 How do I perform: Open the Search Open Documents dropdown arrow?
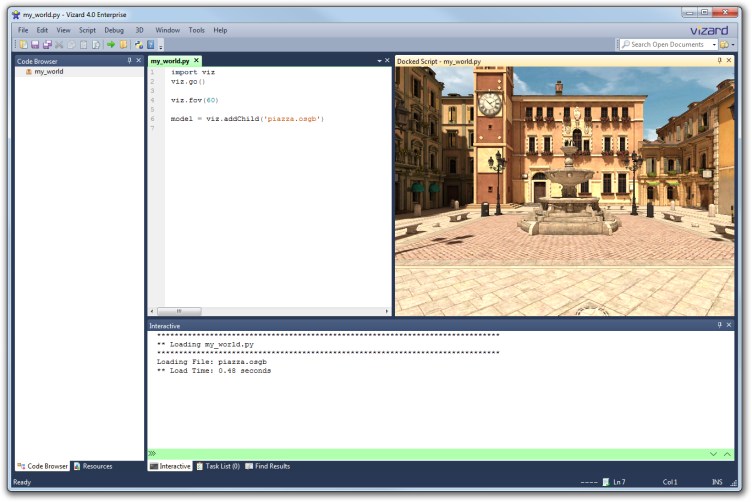713,45
